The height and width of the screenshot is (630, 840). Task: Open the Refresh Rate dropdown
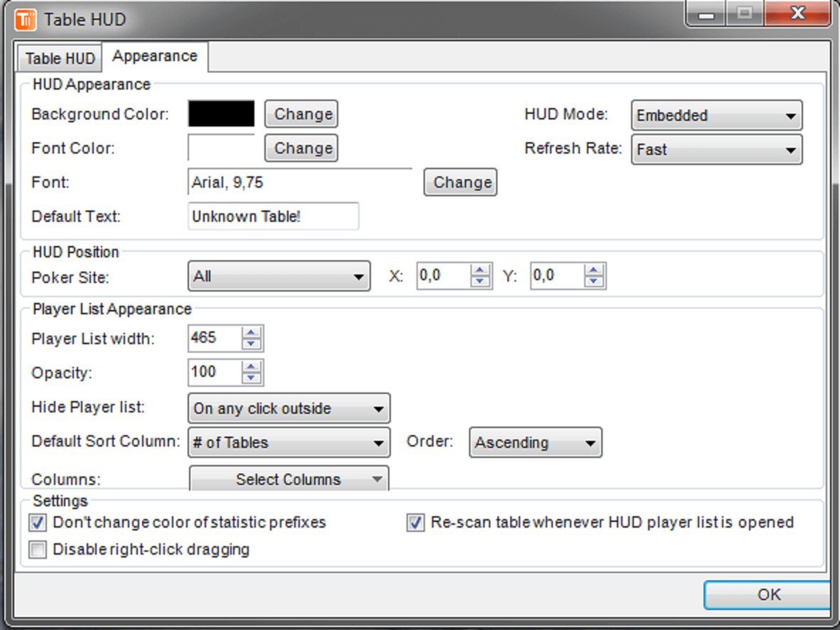click(x=717, y=149)
